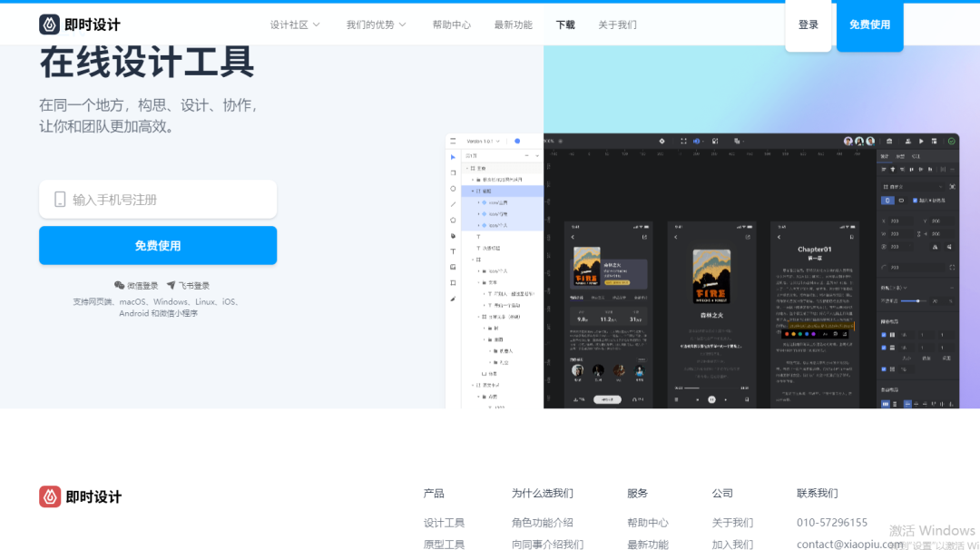The image size is (980, 550).
Task: Expand the 设计社区 navigation dropdown
Action: [293, 25]
